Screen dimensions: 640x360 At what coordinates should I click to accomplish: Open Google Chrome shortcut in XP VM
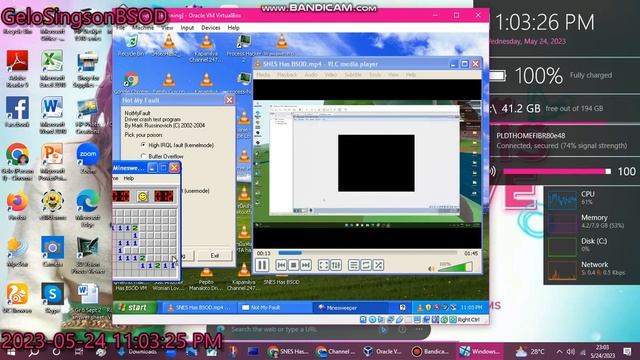pyautogui.click(x=131, y=83)
